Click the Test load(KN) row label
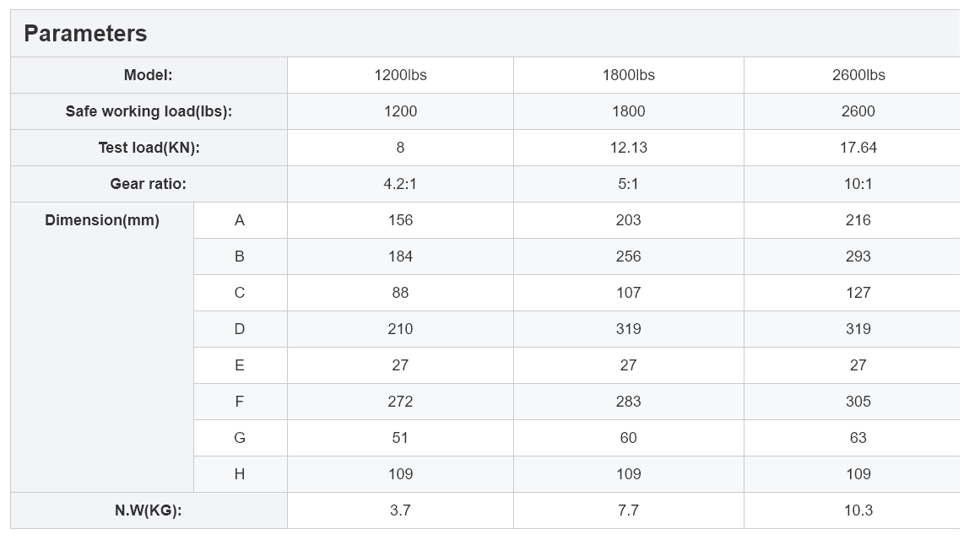The height and width of the screenshot is (540, 980). pos(149,148)
